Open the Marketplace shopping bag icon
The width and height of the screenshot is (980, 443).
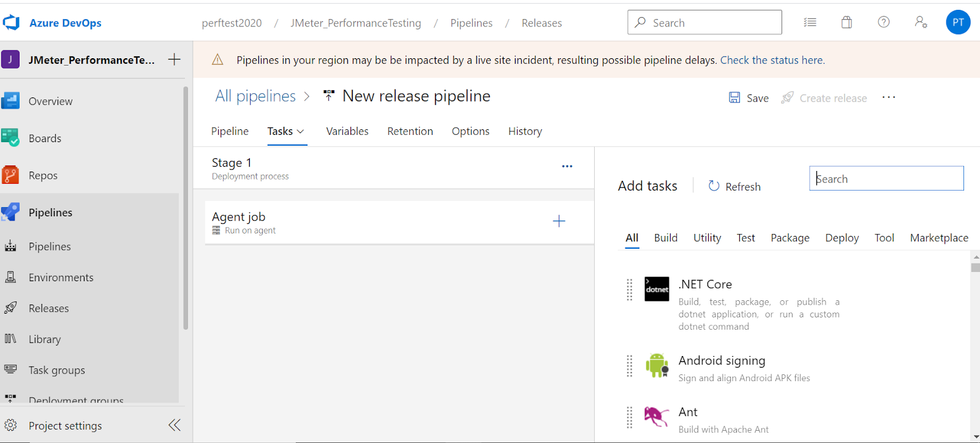846,23
